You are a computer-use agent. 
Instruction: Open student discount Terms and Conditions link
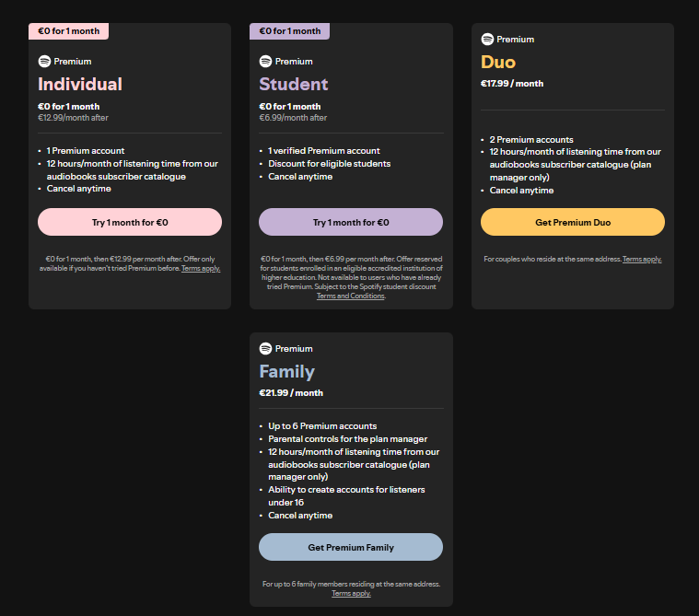click(x=350, y=296)
